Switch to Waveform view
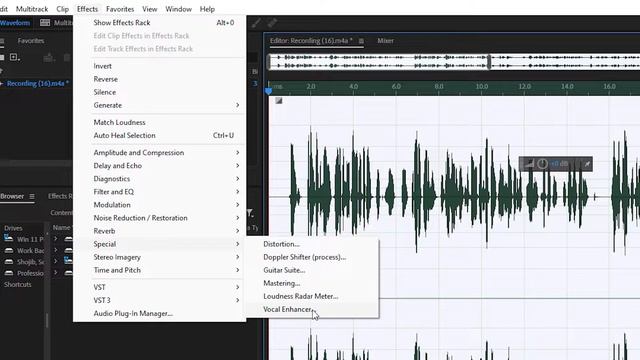 15,23
